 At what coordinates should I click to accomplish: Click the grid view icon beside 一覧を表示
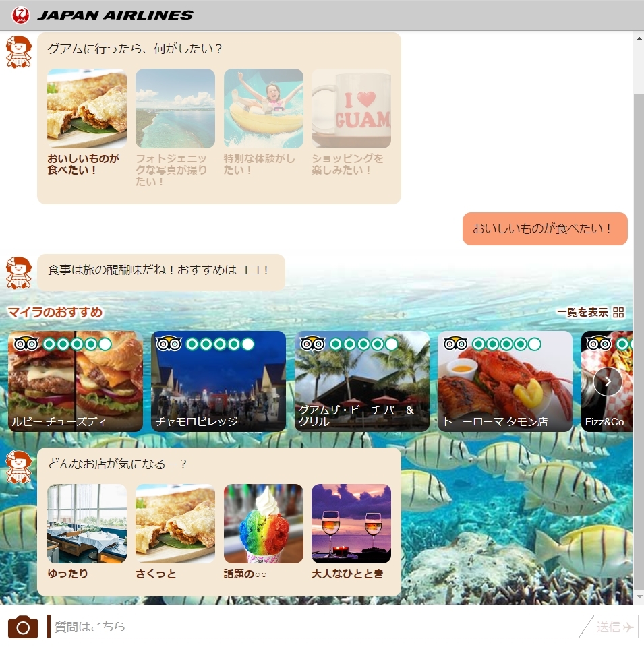point(618,312)
